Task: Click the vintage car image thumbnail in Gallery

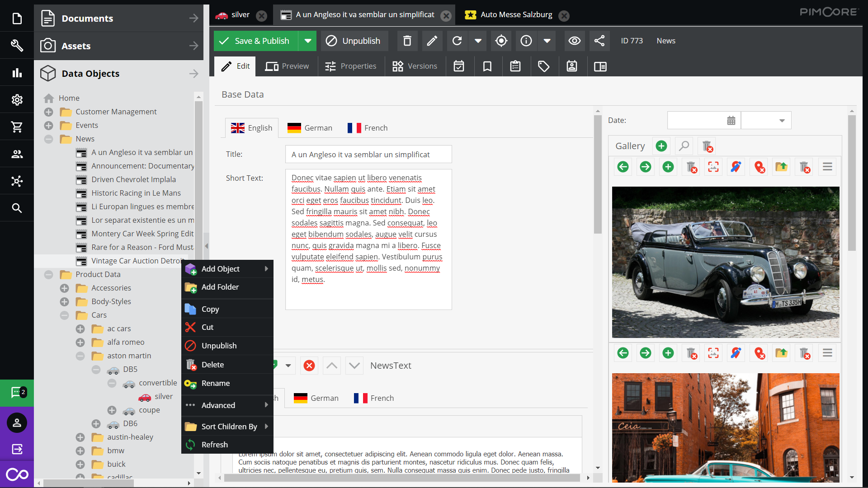Action: pyautogui.click(x=726, y=262)
